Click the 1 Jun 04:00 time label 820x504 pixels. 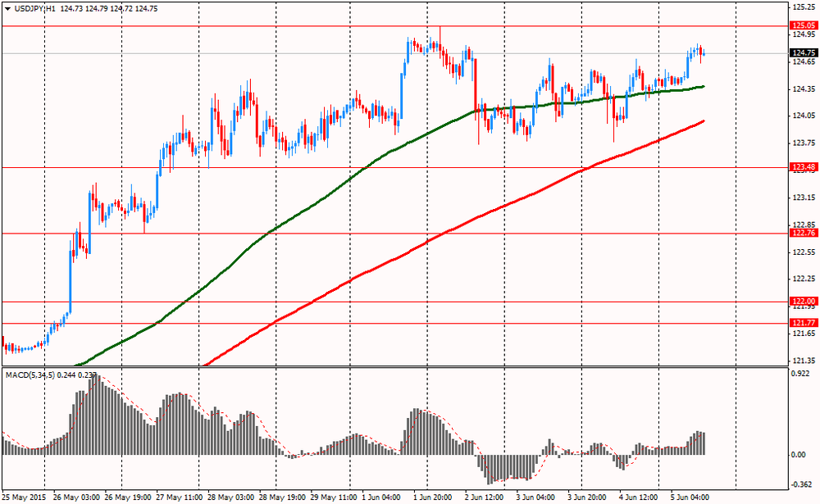pyautogui.click(x=381, y=497)
